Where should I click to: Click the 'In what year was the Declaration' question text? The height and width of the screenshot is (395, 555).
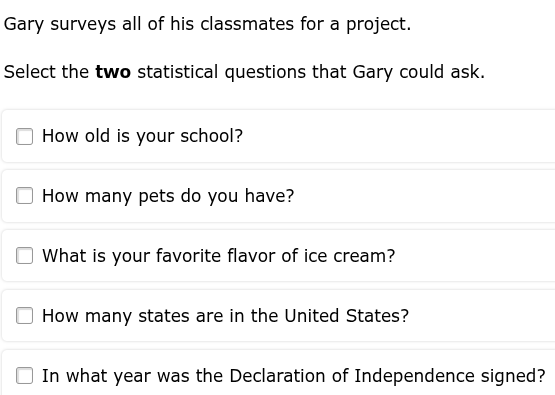point(294,376)
